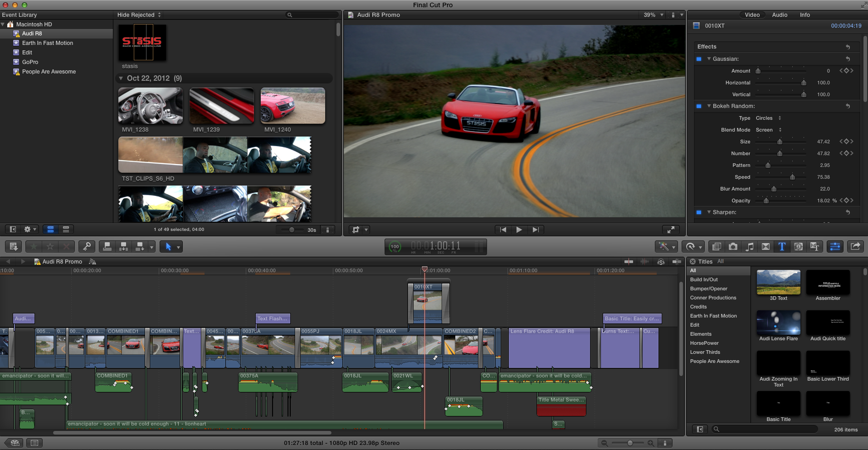Adjust the timeline zoom slider
The image size is (868, 450).
(x=629, y=443)
